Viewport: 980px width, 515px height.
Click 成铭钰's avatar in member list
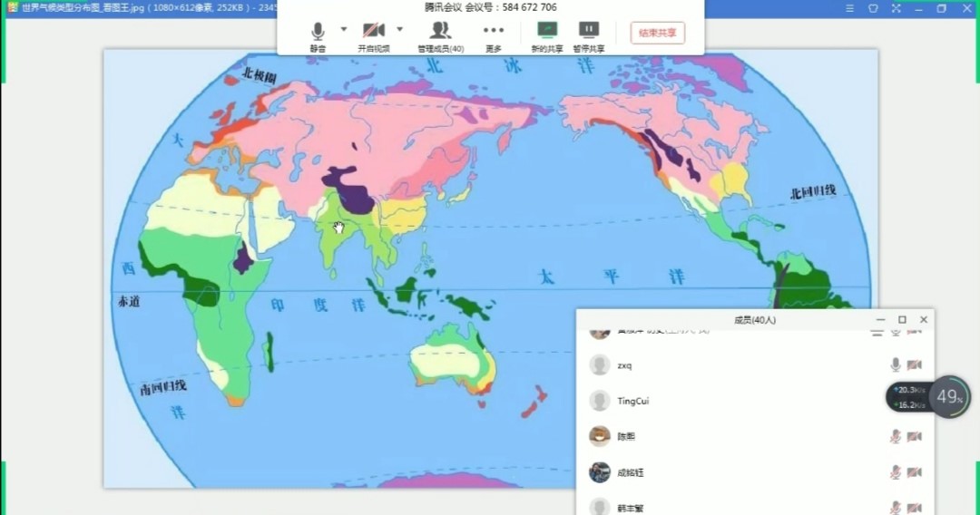pyautogui.click(x=599, y=472)
